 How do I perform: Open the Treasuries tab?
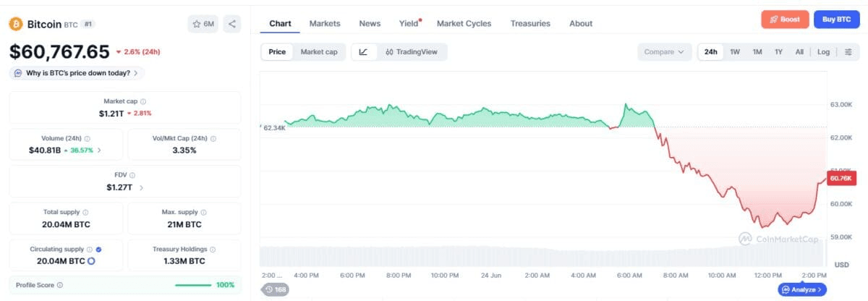point(530,23)
